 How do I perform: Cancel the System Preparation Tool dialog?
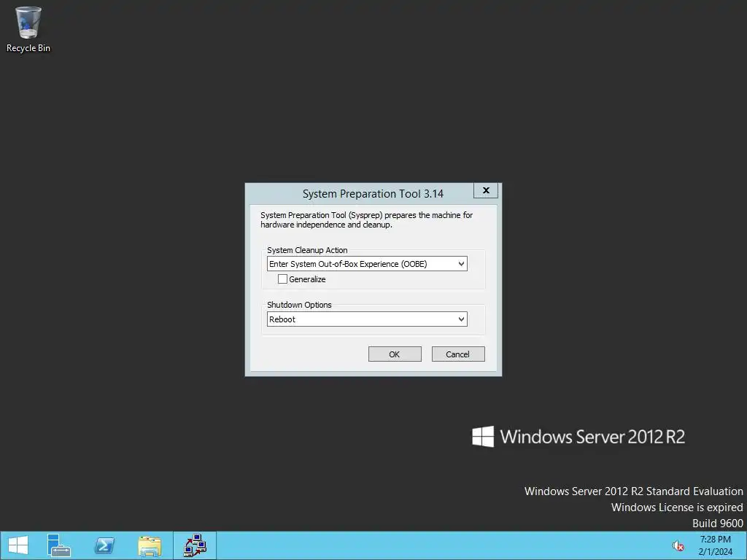pyautogui.click(x=458, y=354)
